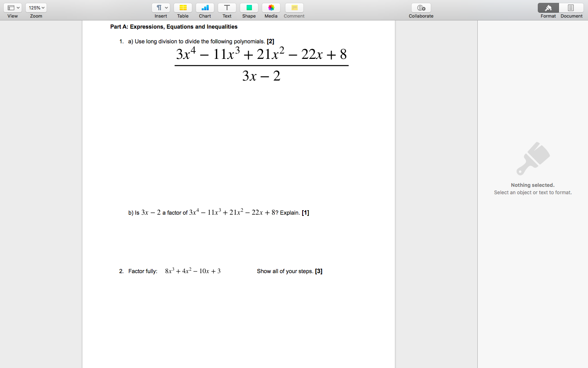
Task: Show the Document inspector
Action: coord(571,8)
